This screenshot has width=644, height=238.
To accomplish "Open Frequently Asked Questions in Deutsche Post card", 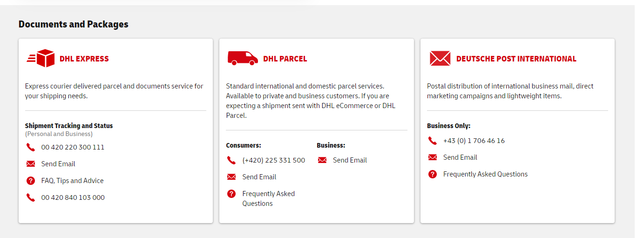I will click(486, 174).
